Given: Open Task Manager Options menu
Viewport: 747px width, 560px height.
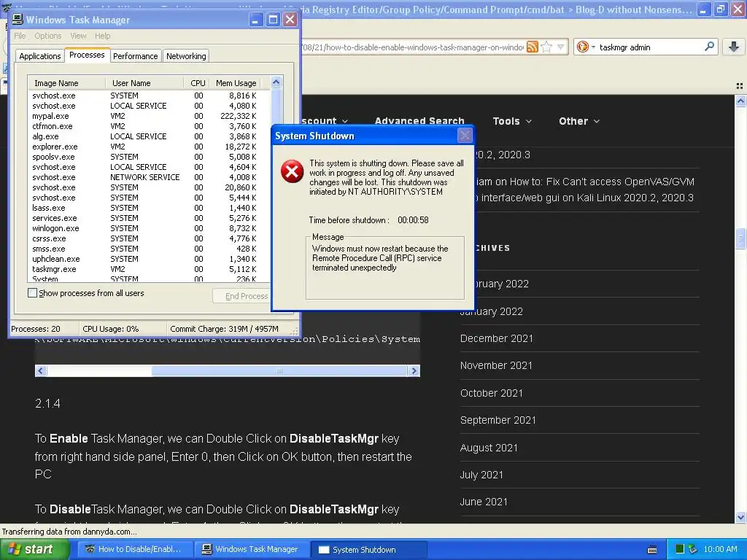Looking at the screenshot, I should point(47,36).
